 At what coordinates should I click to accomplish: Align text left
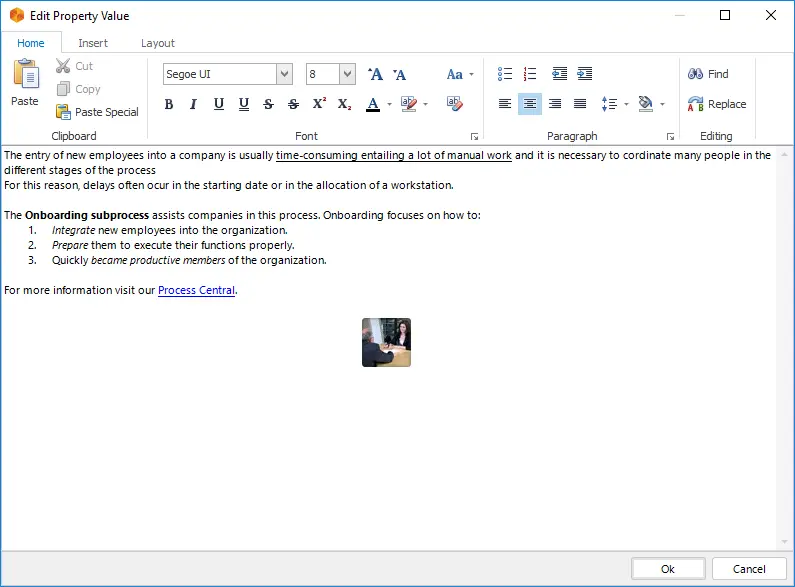coord(504,104)
